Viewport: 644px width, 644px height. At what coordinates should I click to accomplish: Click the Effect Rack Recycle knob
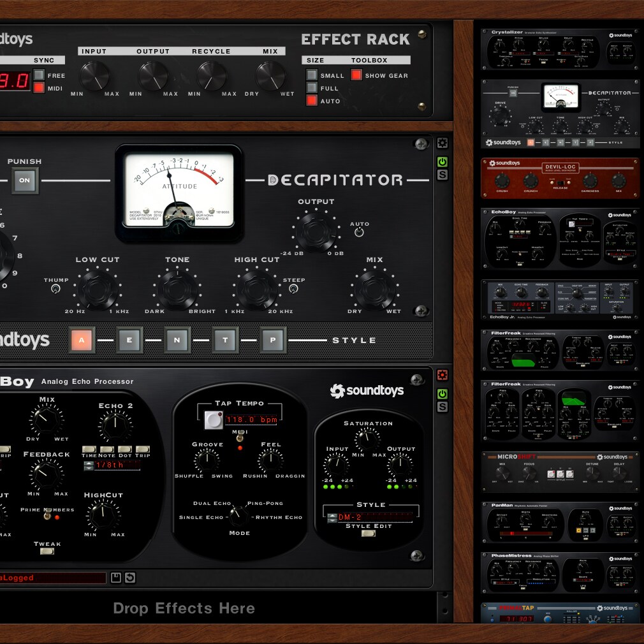point(212,76)
